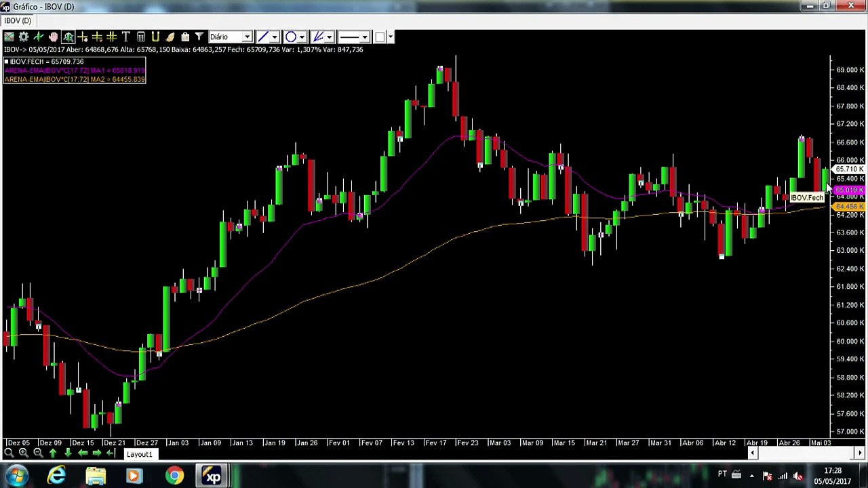Screen dimensions: 868x488
Task: Open Internet Explorer from taskbar
Action: tap(56, 476)
